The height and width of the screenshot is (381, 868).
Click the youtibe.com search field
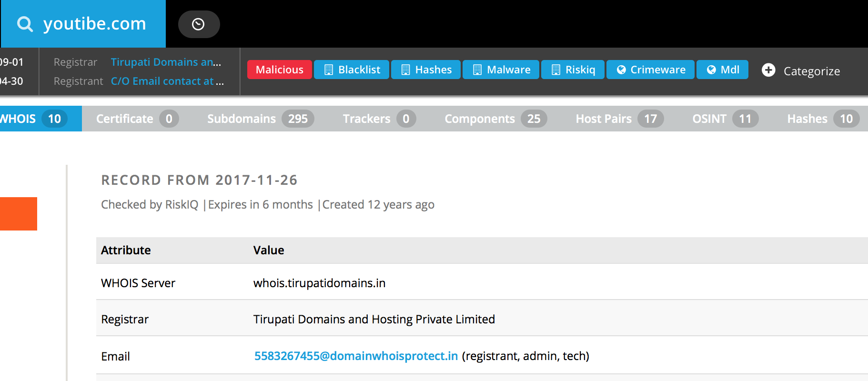coord(94,24)
